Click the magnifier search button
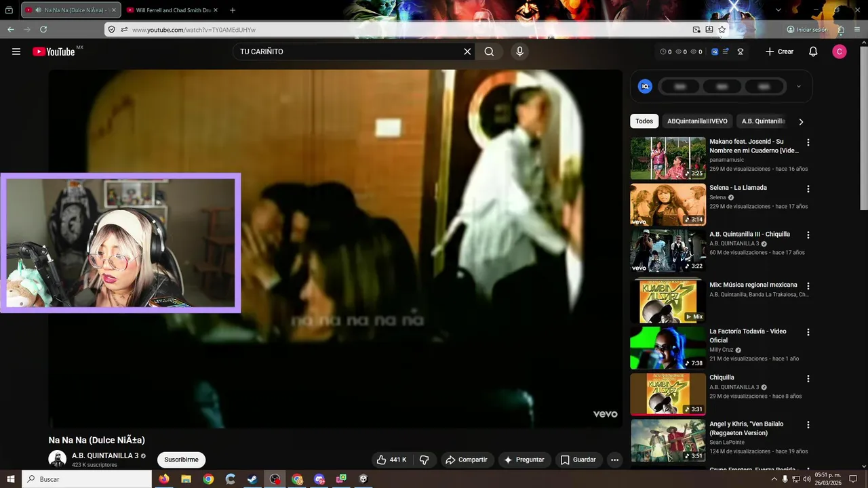The image size is (868, 488). pyautogui.click(x=489, y=52)
